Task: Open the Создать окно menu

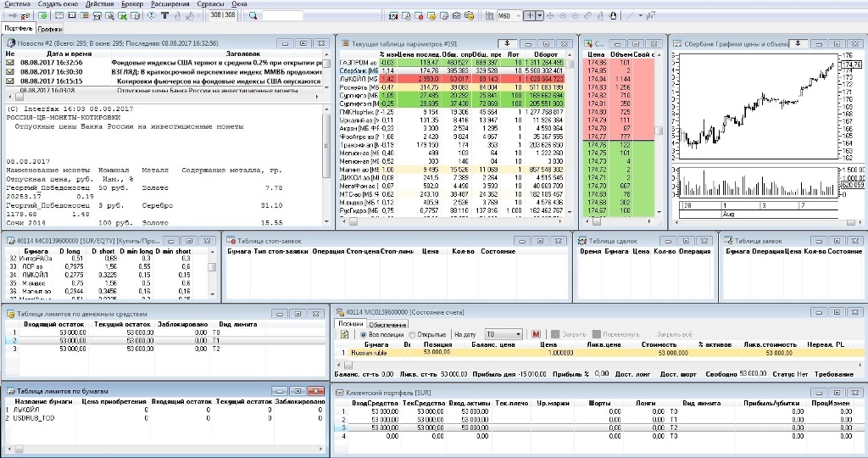Action: (58, 4)
